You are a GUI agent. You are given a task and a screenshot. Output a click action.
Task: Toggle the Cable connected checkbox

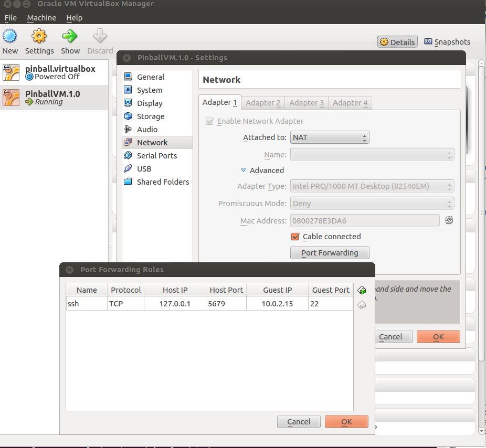[x=295, y=237]
